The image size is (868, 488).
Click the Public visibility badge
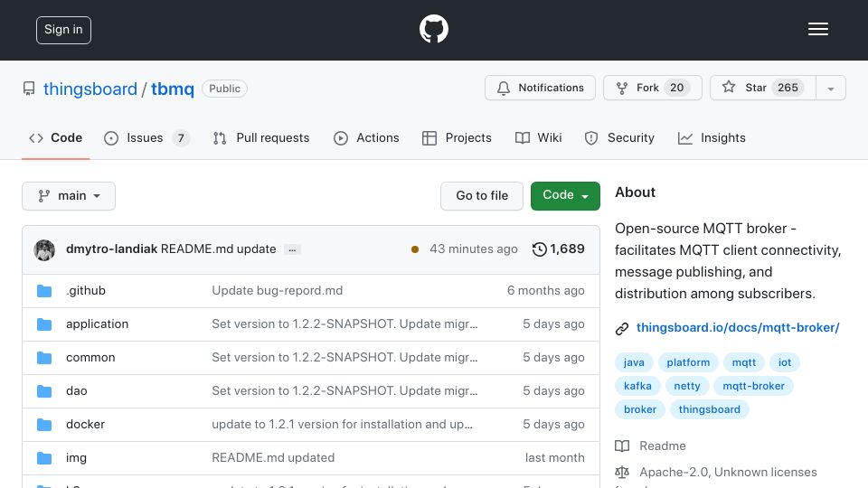tap(225, 89)
